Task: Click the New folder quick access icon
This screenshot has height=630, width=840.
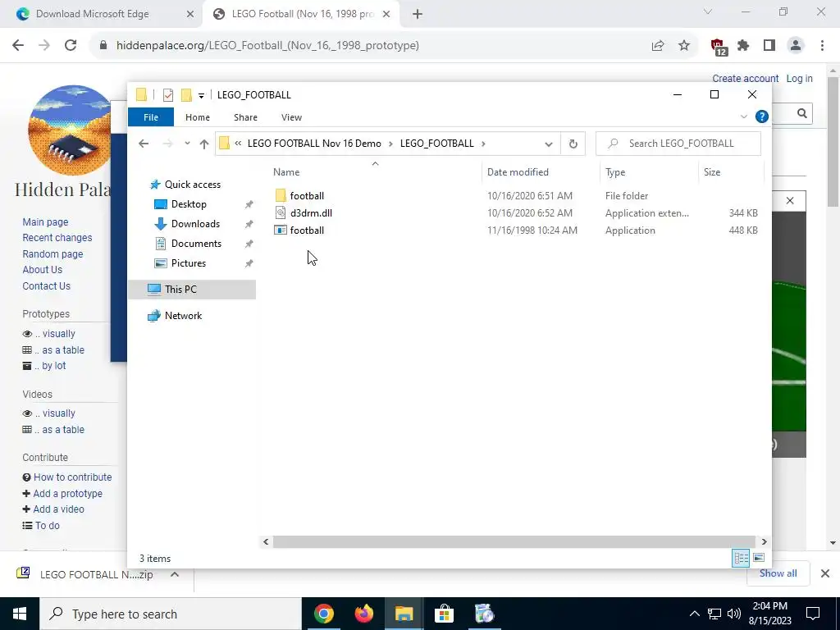Action: tap(186, 95)
